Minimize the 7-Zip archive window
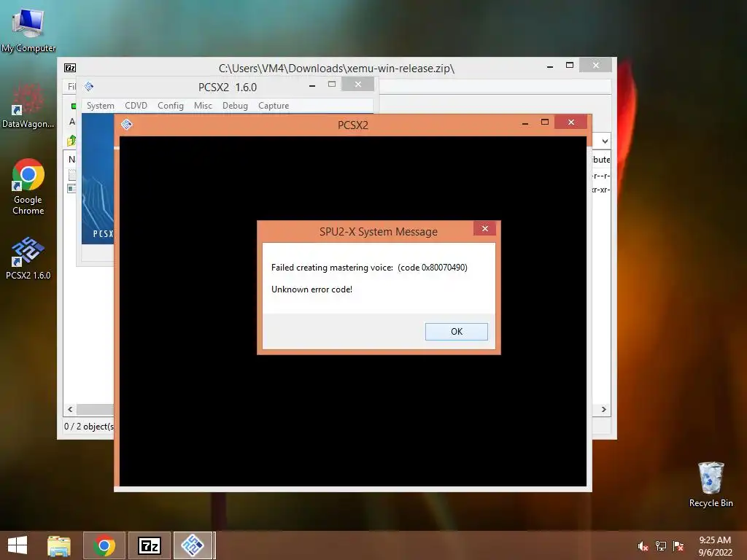Viewport: 747px width, 560px height. coord(550,66)
